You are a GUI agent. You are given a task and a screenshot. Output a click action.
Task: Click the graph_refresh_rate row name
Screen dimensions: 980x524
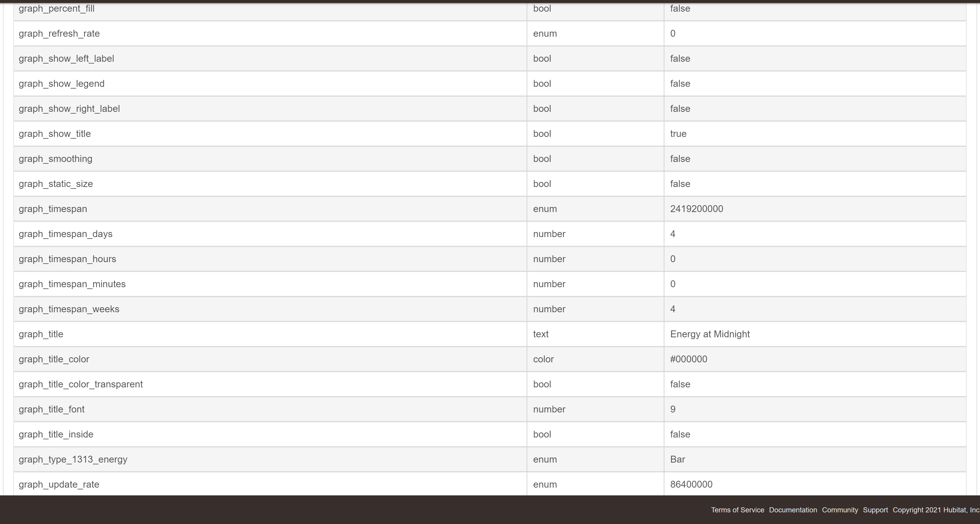59,33
